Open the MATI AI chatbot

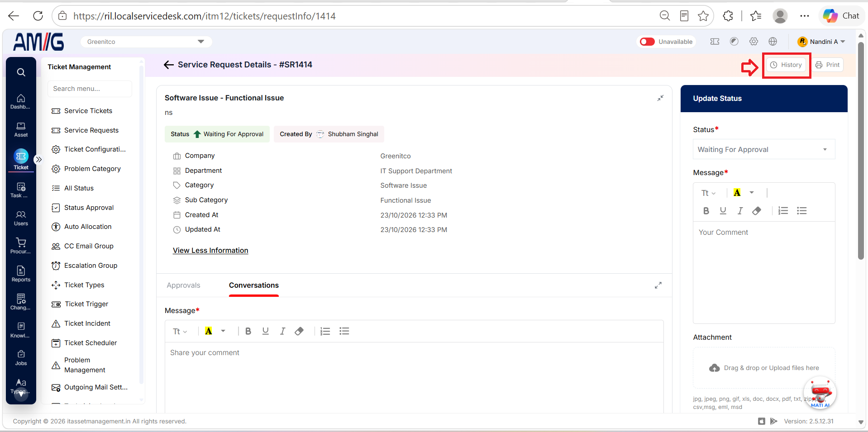820,393
